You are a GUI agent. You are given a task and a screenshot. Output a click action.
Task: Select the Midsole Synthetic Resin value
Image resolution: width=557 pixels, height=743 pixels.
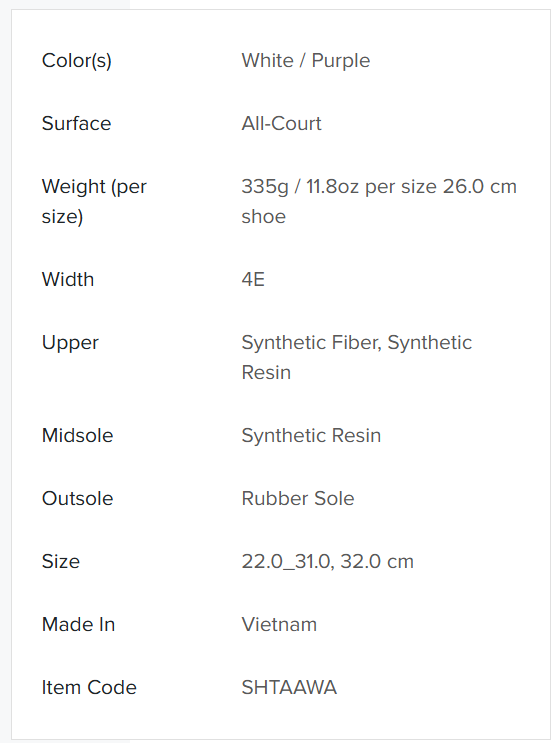[311, 436]
